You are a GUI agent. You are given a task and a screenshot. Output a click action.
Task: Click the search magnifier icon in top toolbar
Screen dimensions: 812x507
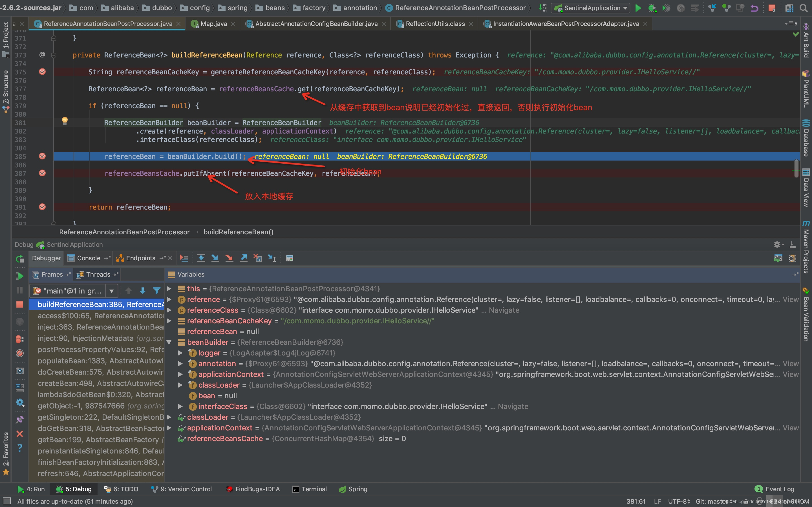[x=803, y=8]
